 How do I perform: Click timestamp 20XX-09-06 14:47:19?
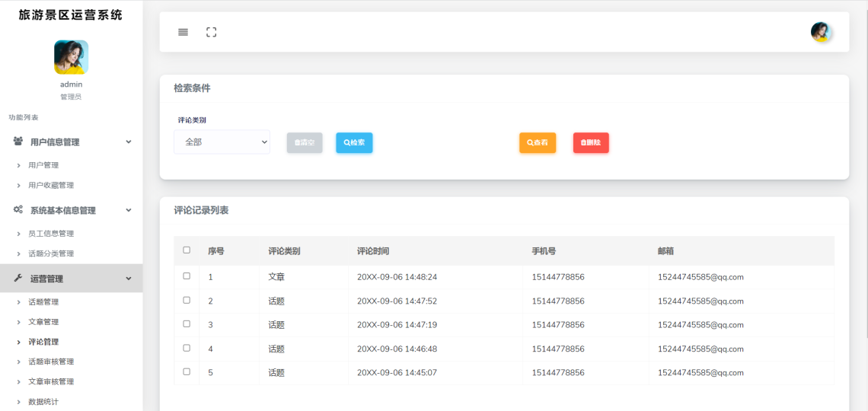pos(397,325)
